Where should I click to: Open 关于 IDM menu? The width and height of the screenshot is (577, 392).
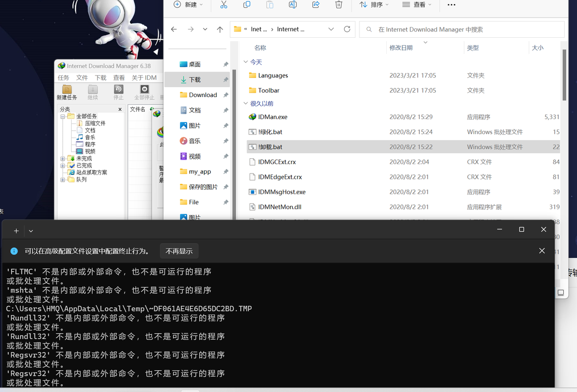pyautogui.click(x=144, y=77)
